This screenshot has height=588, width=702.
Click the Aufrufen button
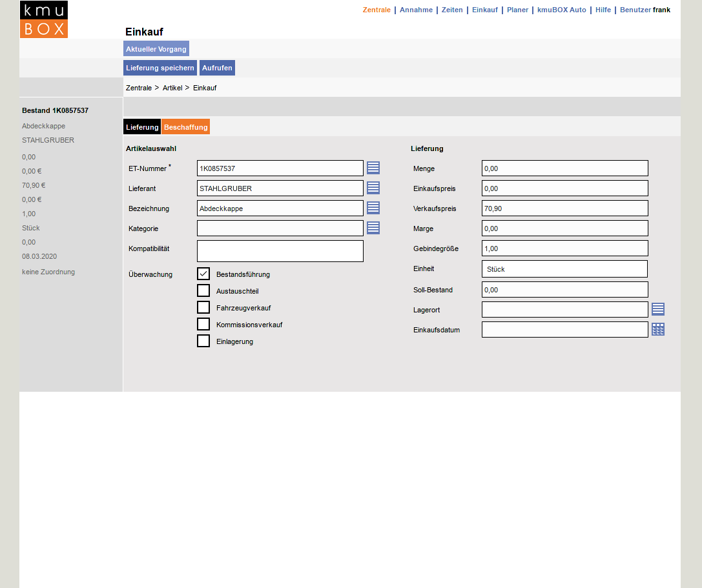(x=217, y=68)
